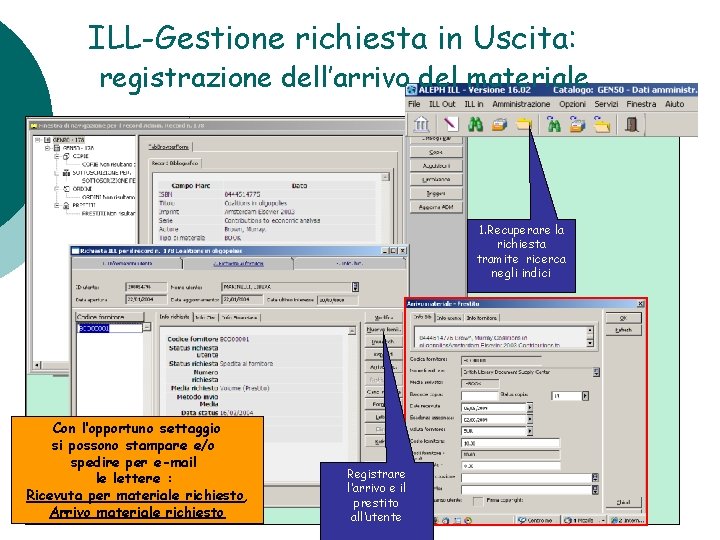The width and height of the screenshot is (720, 540).
Task: Click the Costo fornitore input field
Action: pyautogui.click(x=510, y=443)
